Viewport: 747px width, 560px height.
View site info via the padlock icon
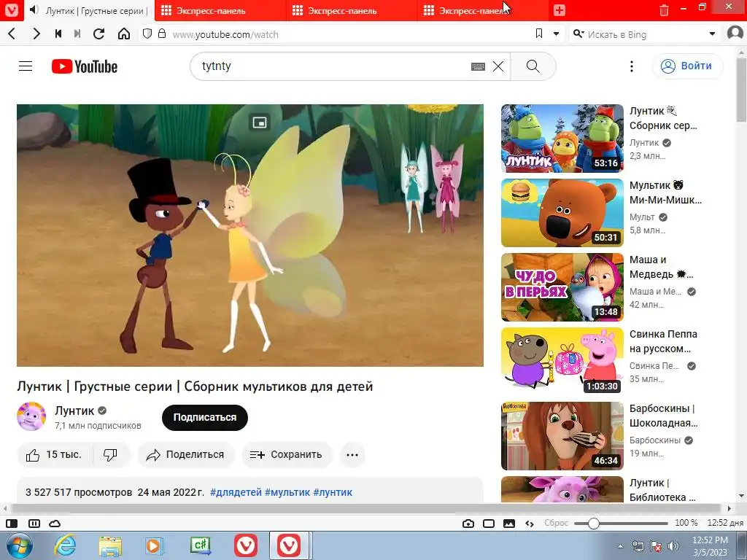click(x=162, y=34)
